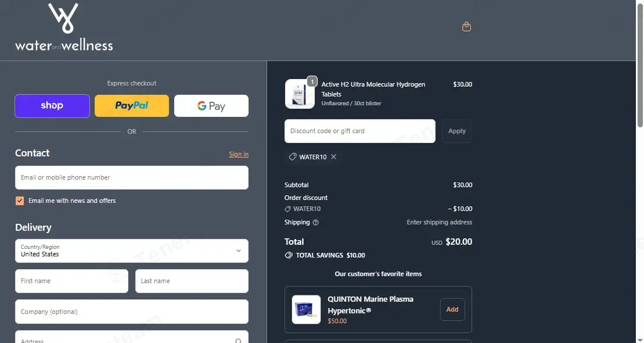Click the search icon in Address field

tap(238, 341)
